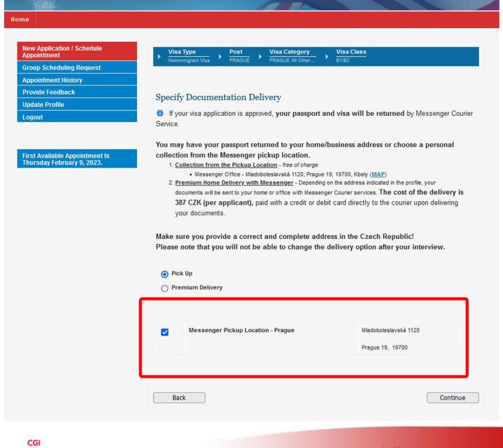The width and height of the screenshot is (503, 448).
Task: Open Provide Feedback page
Action: tap(77, 92)
